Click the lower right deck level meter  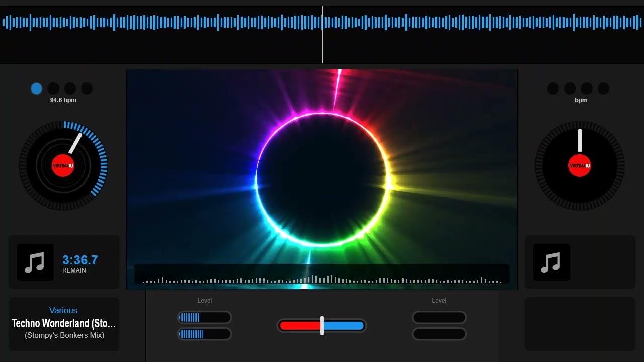tap(439, 334)
